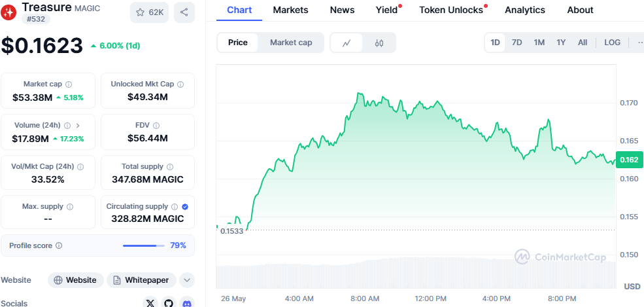Select the Price toggle
The height and width of the screenshot is (307, 644).
click(x=238, y=43)
